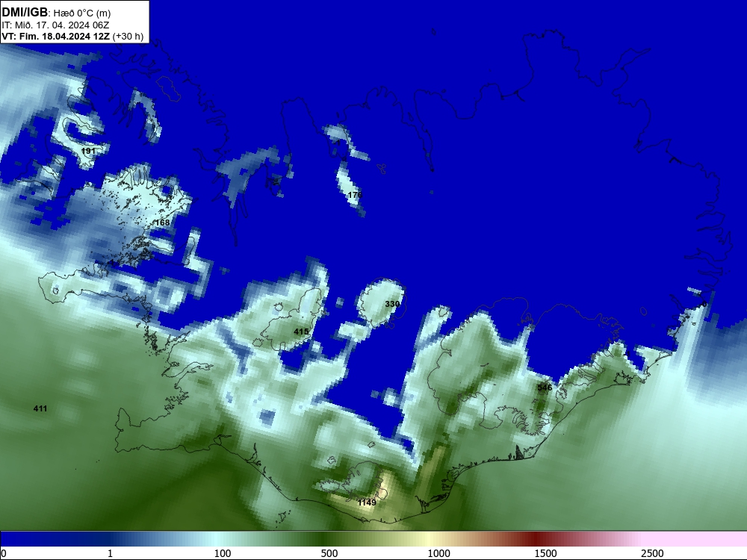Select the map value label 168
Viewport: 747px width, 560px height.
162,223
